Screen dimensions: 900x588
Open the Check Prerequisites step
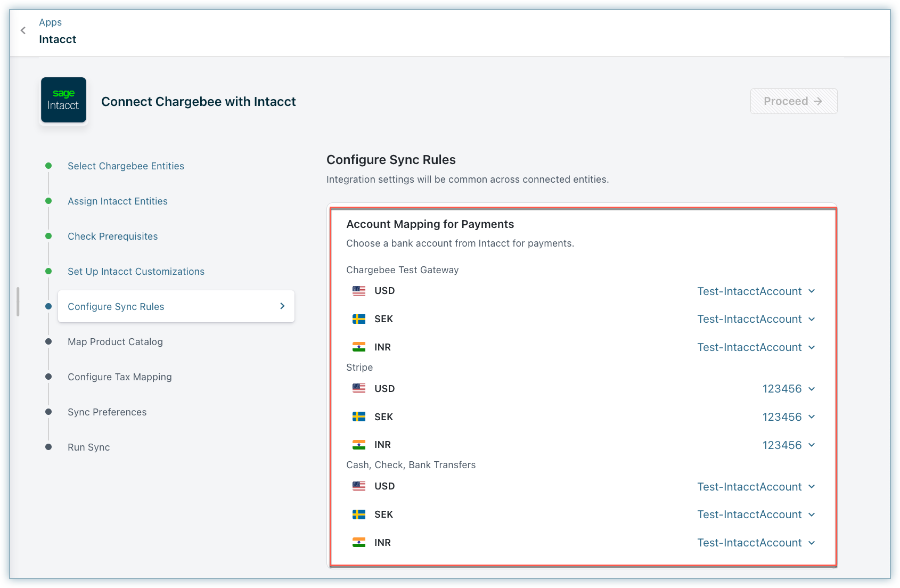click(113, 236)
